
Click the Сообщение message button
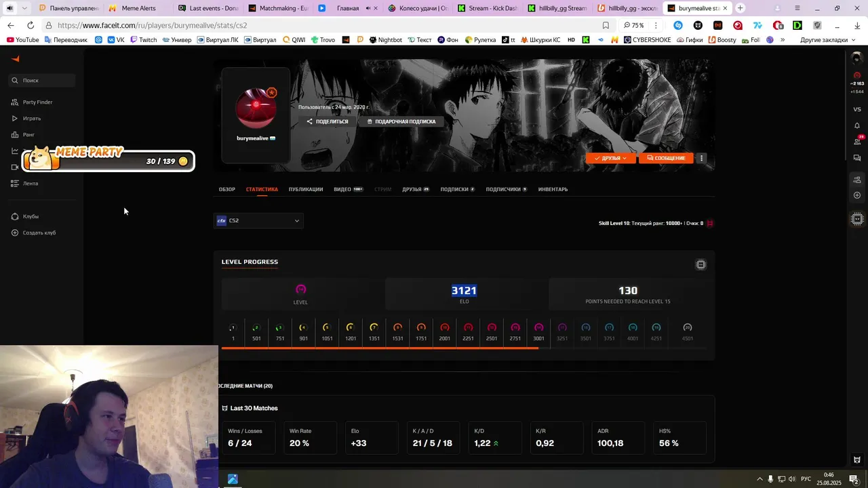[666, 158]
